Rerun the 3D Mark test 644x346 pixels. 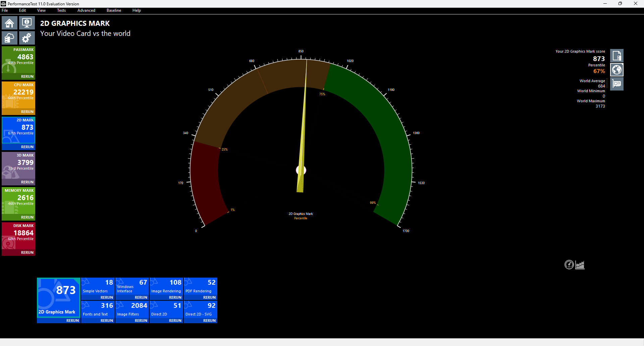point(27,182)
